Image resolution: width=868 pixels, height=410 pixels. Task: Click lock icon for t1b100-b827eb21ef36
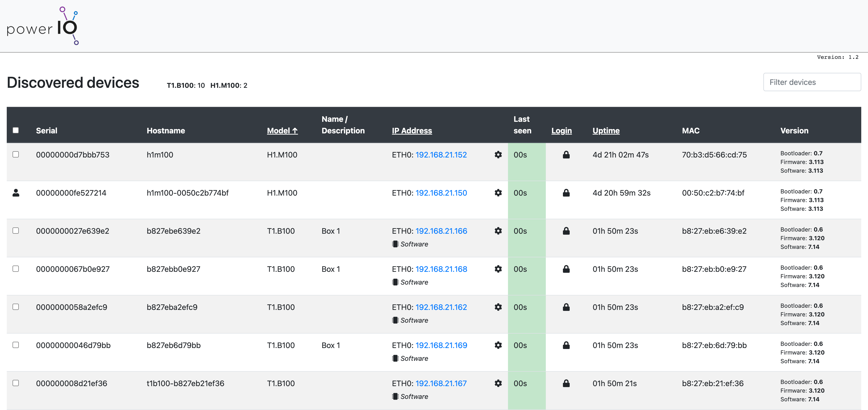point(566,383)
